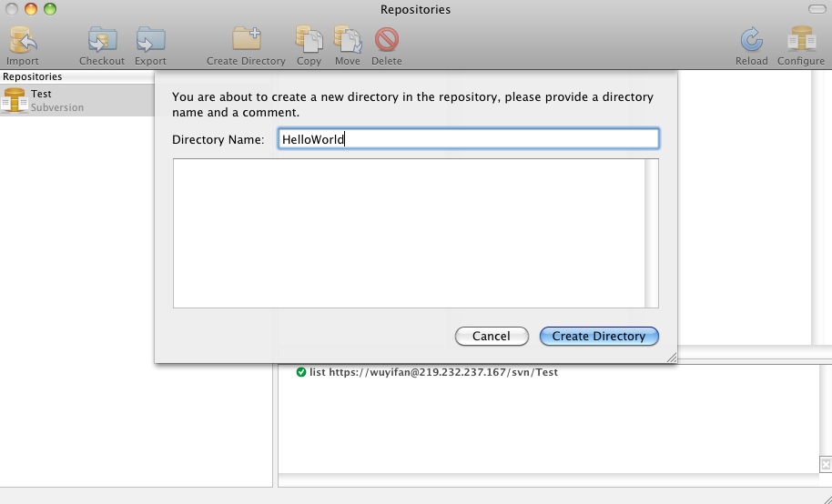Screen dimensions: 832x504
Task: Choose the Copy toolbar icon
Action: 309,40
